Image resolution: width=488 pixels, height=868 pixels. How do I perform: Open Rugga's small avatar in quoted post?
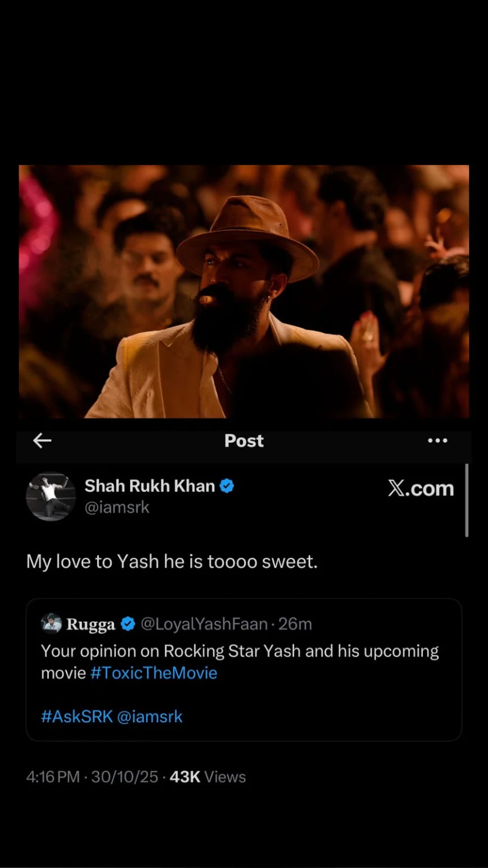pyautogui.click(x=52, y=623)
